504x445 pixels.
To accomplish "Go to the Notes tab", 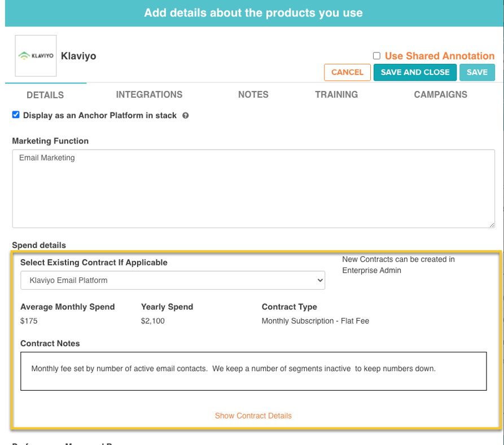I will [253, 94].
